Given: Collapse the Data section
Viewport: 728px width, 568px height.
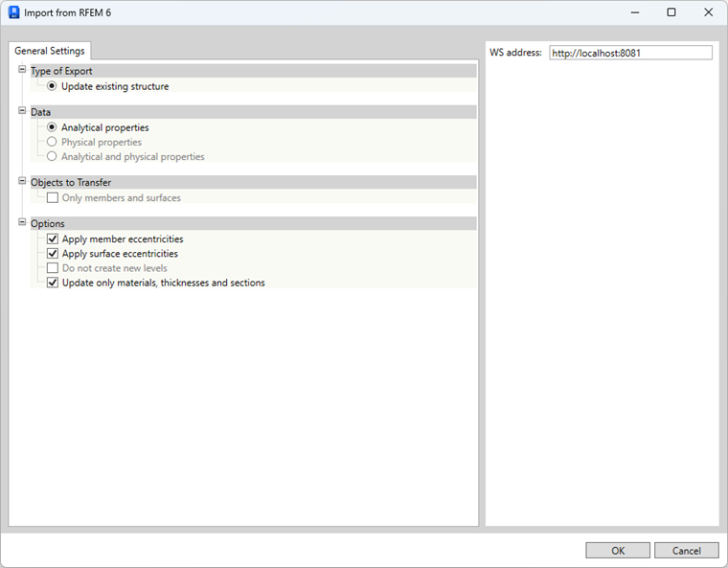Looking at the screenshot, I should coord(22,111).
